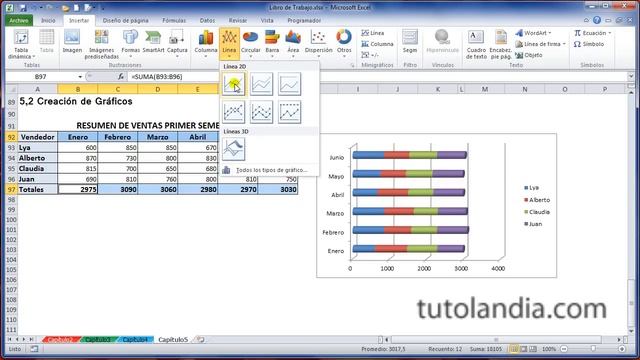The height and width of the screenshot is (360, 640).
Task: Open the Área chart dropdown
Action: click(293, 43)
